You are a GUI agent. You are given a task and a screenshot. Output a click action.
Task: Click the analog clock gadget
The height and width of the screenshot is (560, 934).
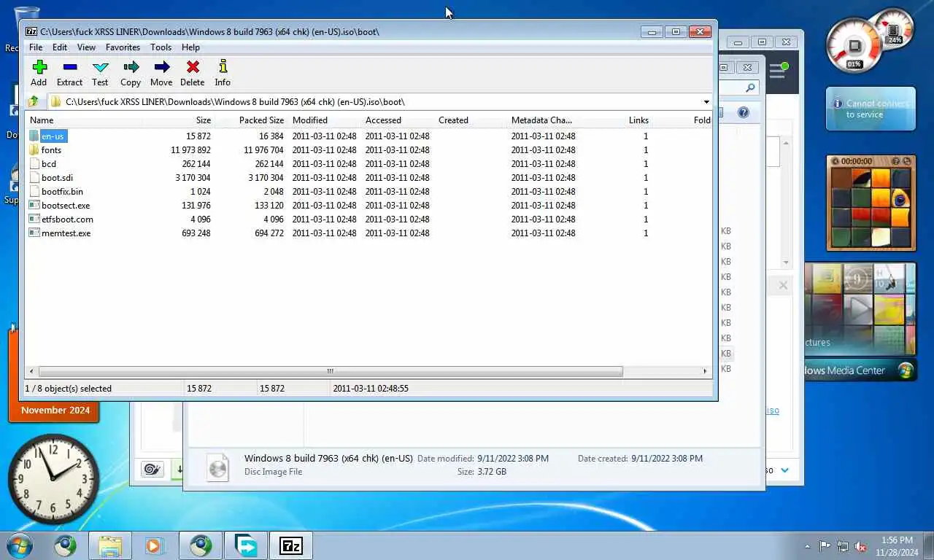(x=53, y=479)
